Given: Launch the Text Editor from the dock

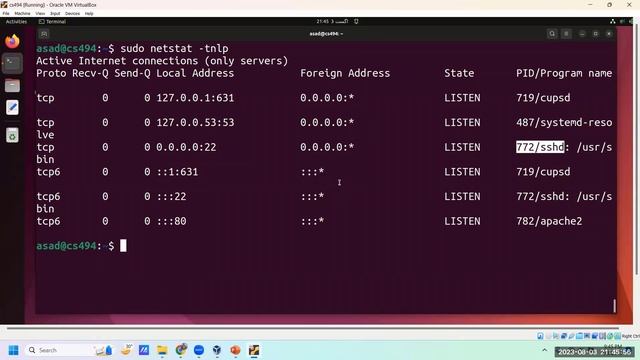Looking at the screenshot, I should (12, 108).
